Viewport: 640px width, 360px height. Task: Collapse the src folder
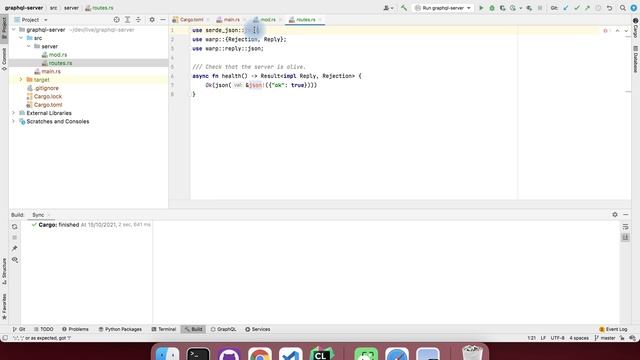point(21,38)
